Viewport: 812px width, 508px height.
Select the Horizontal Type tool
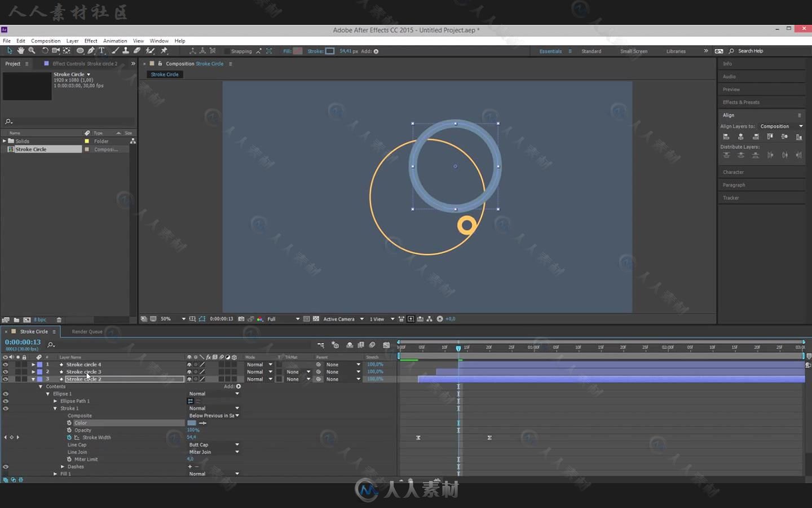coord(102,51)
